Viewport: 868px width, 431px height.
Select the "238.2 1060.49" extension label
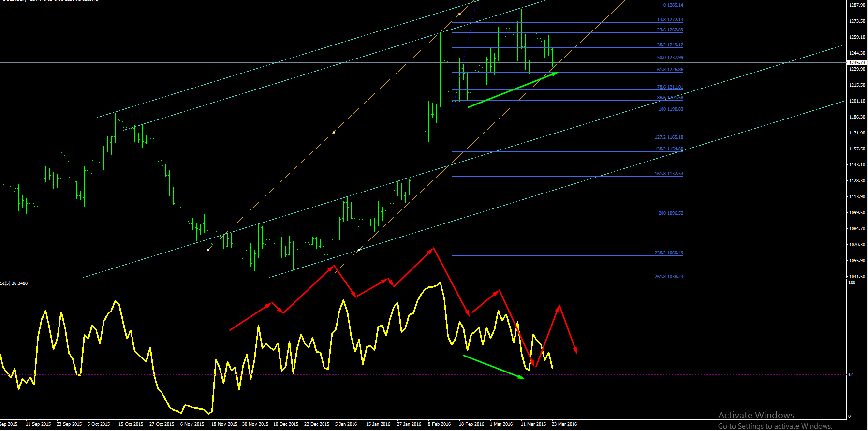669,253
